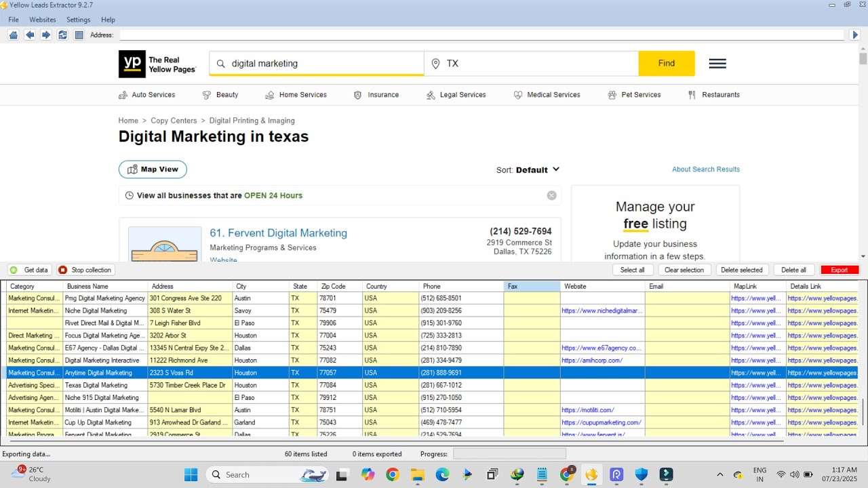Click the export Progress bar
The width and height of the screenshot is (868, 488).
coord(509,454)
